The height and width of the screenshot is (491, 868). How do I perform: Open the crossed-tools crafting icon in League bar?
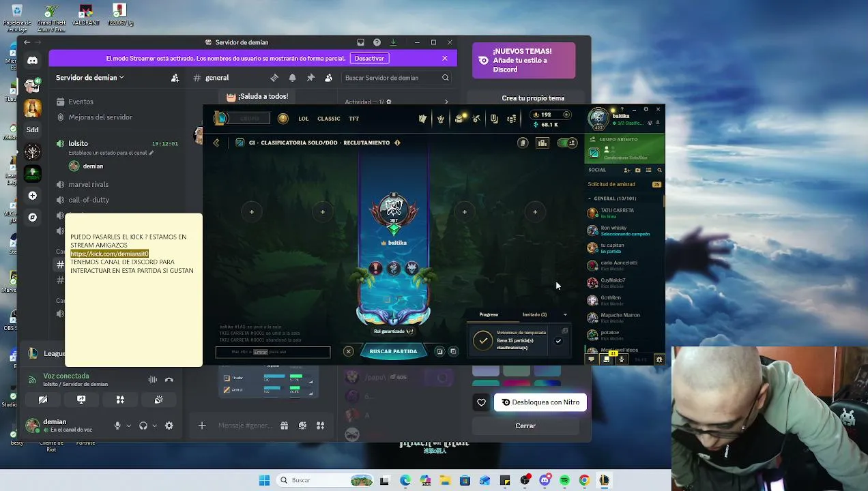click(476, 119)
